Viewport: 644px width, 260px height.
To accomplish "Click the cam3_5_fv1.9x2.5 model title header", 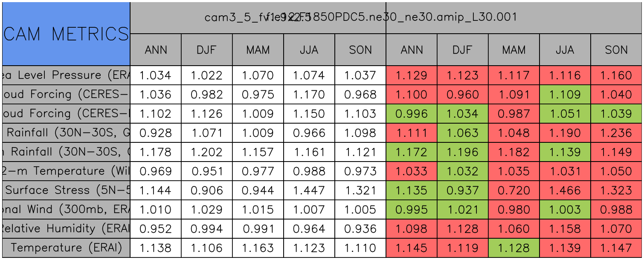I will [x=258, y=17].
